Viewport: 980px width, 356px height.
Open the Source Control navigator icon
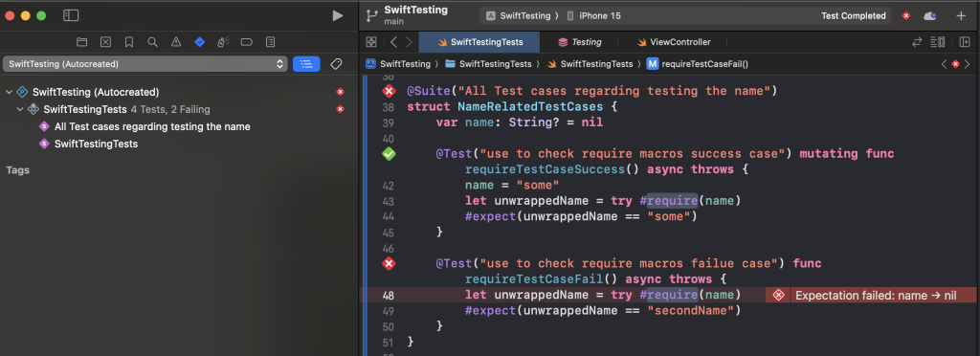point(105,42)
